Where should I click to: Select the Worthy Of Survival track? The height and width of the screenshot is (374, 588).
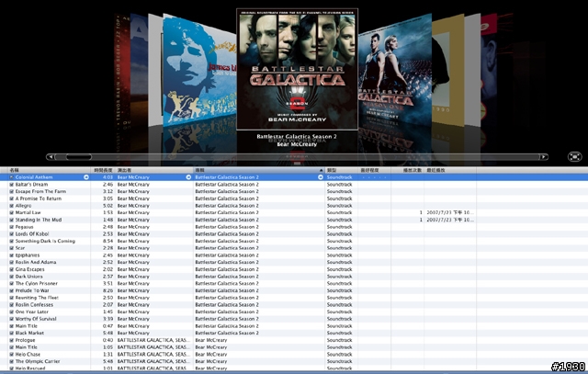click(36, 319)
